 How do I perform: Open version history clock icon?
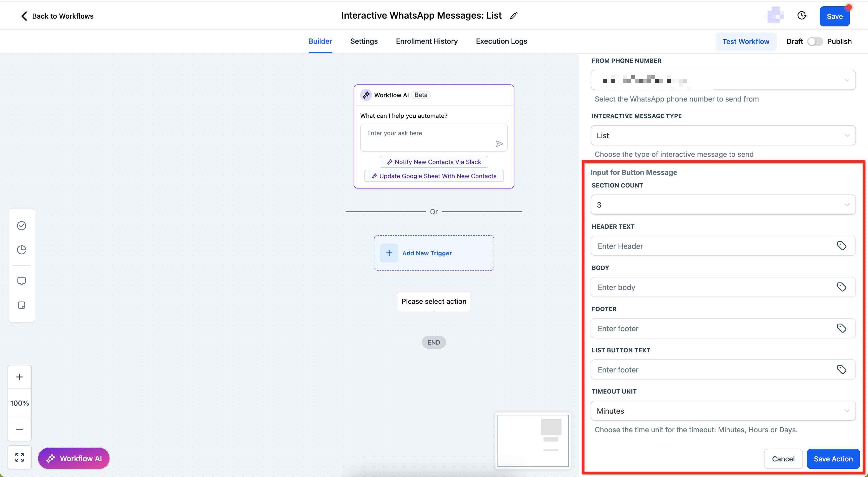(802, 16)
